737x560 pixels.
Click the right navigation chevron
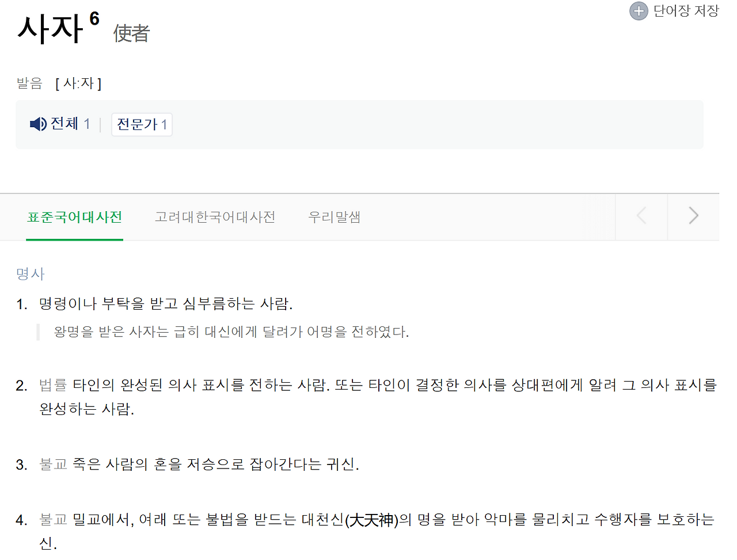tap(693, 215)
